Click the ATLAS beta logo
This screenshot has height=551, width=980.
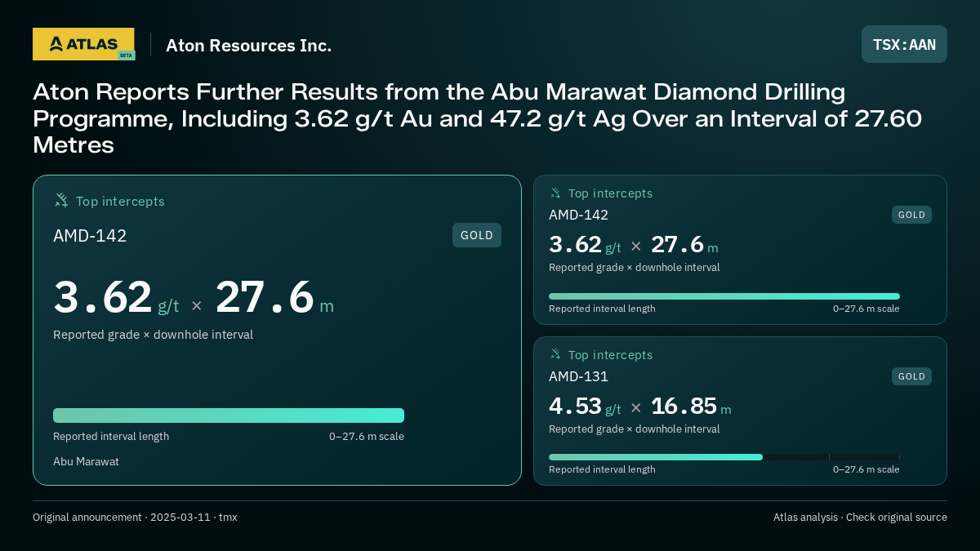83,44
